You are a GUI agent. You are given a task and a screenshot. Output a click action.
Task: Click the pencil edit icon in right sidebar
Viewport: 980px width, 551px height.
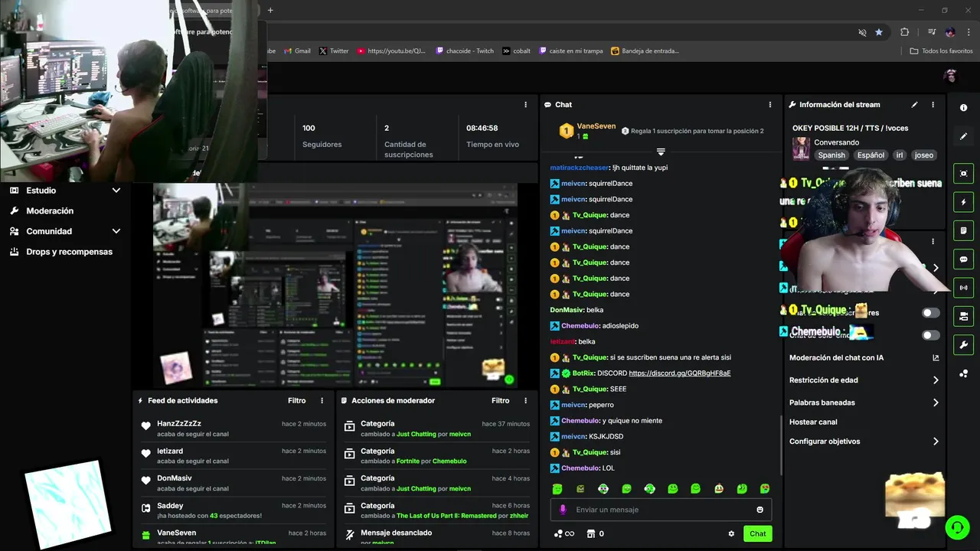click(963, 136)
